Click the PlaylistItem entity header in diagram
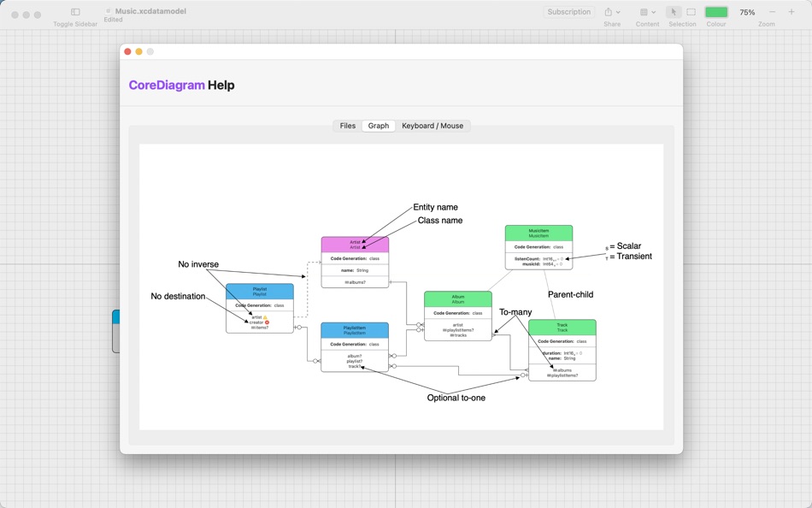 (354, 330)
